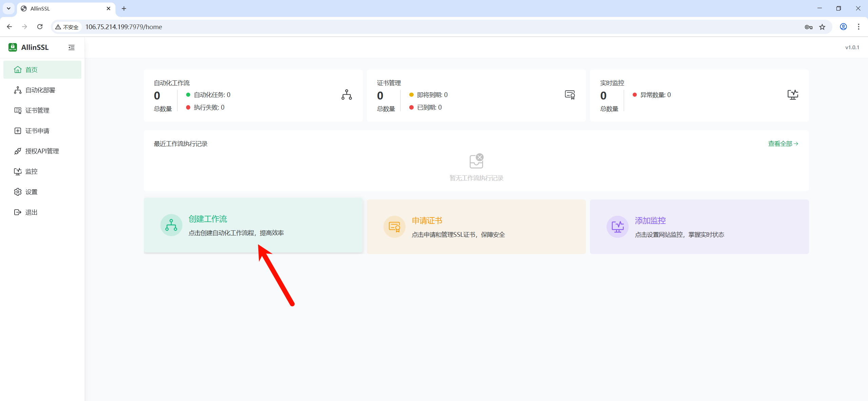868x401 pixels.
Task: Click the empty-records inbox icon
Action: 476,161
